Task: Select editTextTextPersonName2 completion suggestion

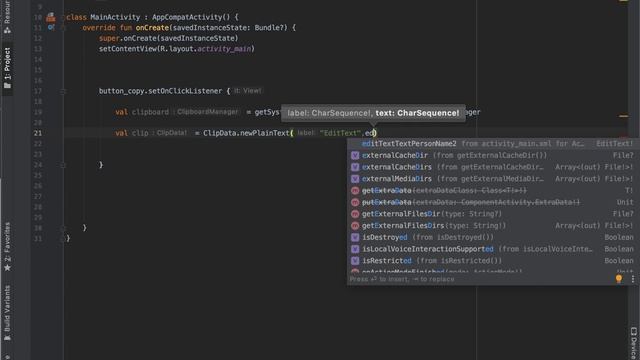Action: (492, 144)
